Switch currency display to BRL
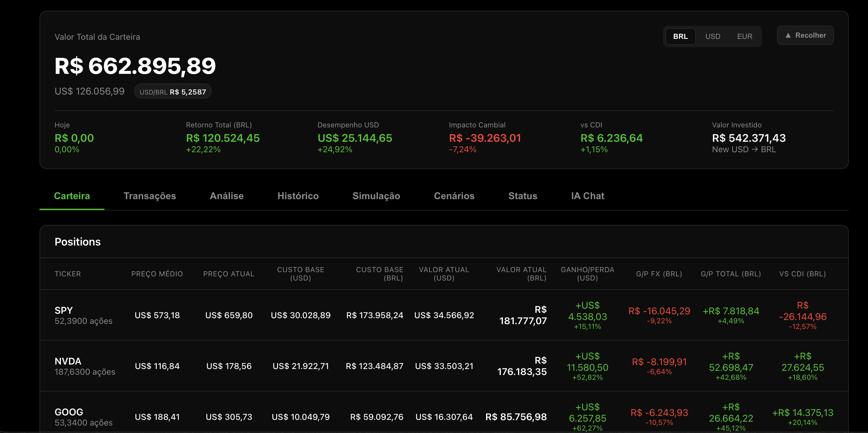 click(x=680, y=36)
